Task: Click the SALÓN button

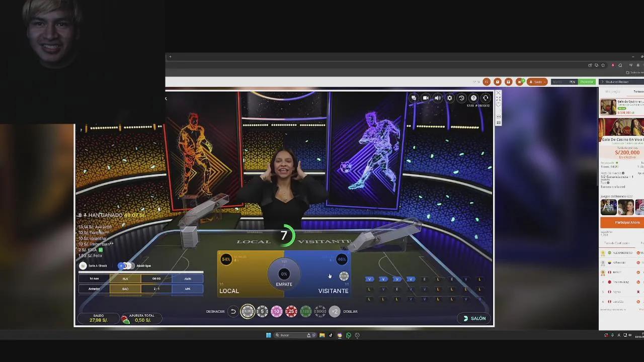Action: point(473,318)
